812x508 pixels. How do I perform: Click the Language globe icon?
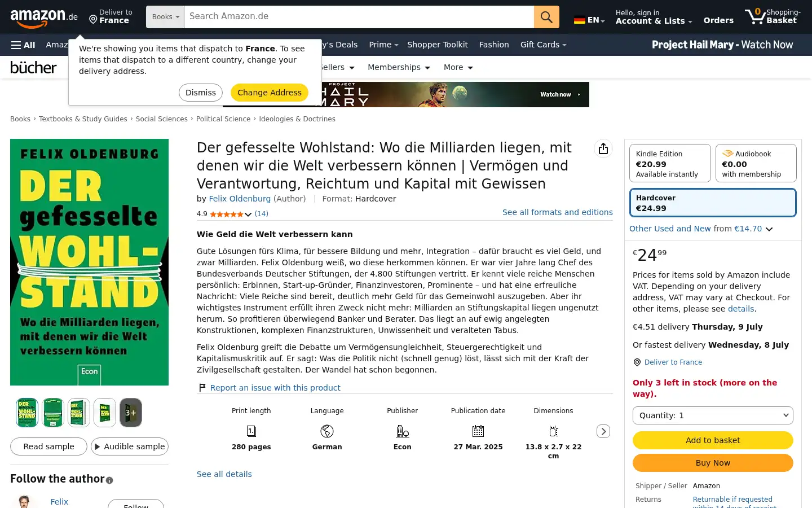coord(327,431)
